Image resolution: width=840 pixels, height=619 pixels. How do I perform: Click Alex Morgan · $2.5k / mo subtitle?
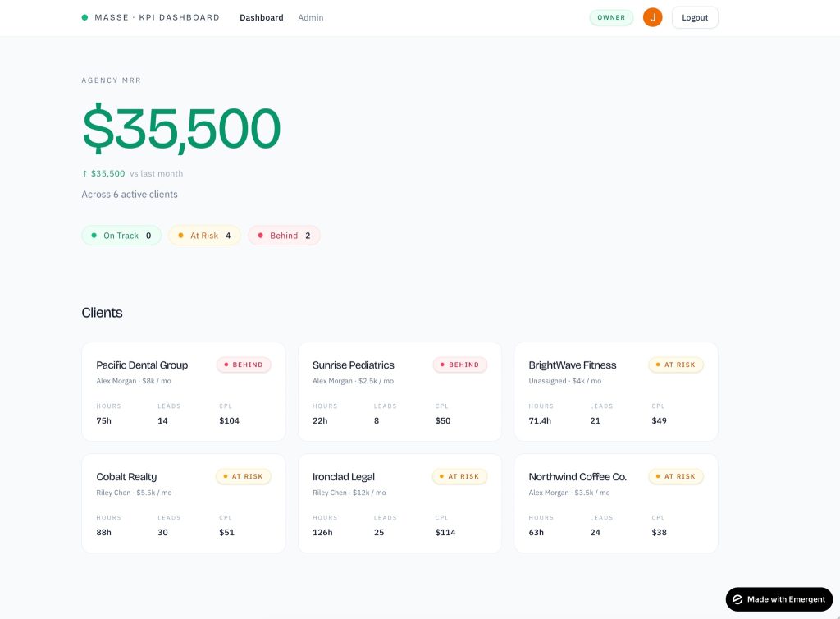point(353,381)
